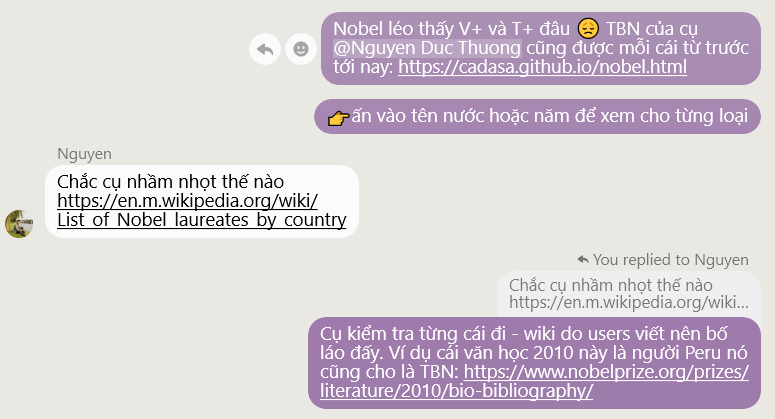Viewport: 775px width, 419px height.
Task: Open the nobelprize.org literature 2010 link
Action: tap(534, 381)
